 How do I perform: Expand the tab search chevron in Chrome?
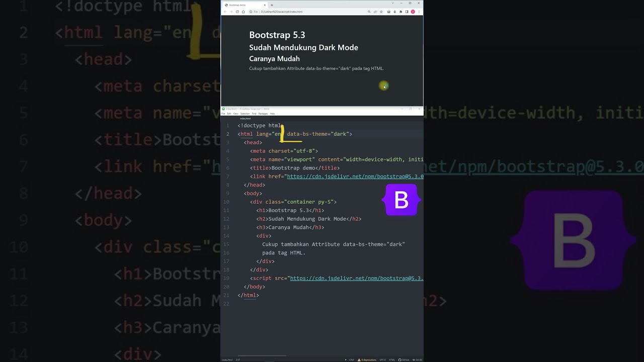[392, 3]
